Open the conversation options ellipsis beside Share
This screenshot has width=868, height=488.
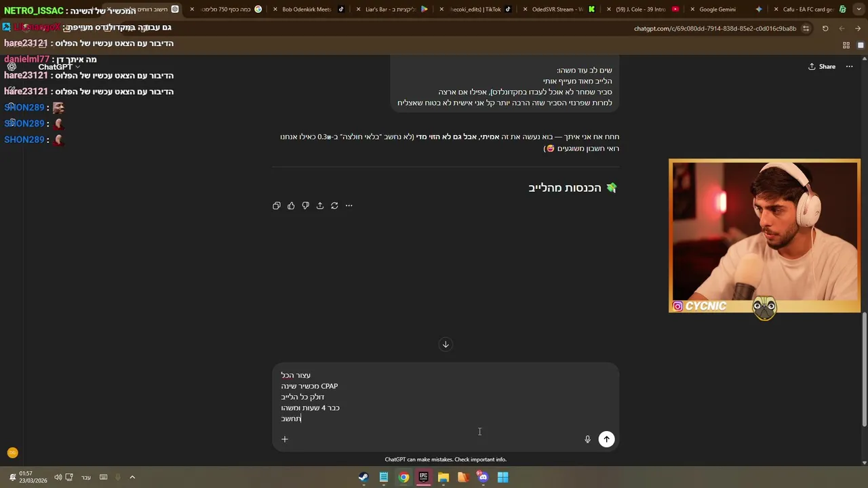pos(849,66)
